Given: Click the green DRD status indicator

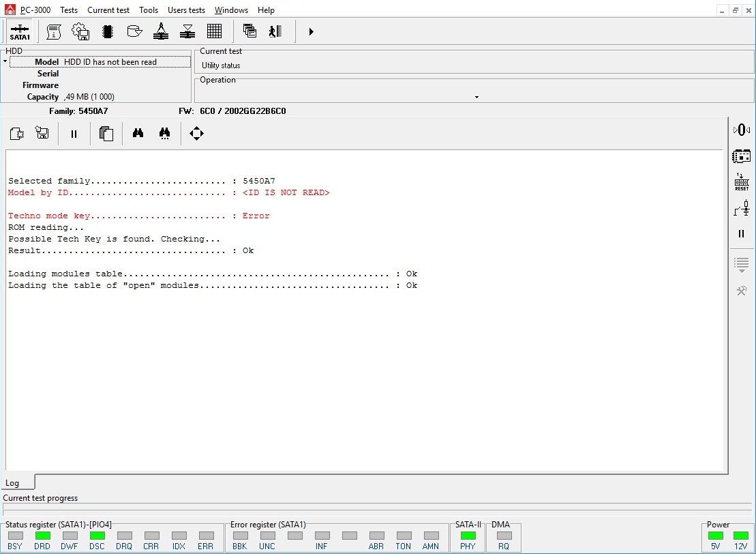Looking at the screenshot, I should 42,535.
